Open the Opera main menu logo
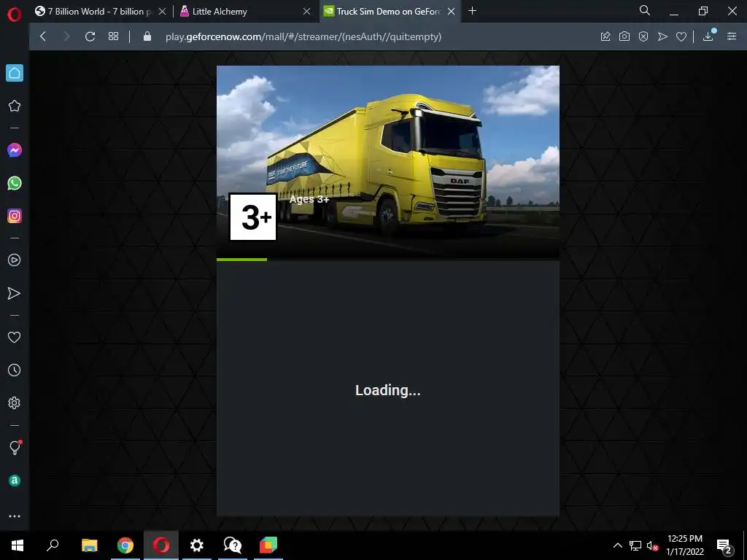Viewport: 747px width, 560px height. 15,14
